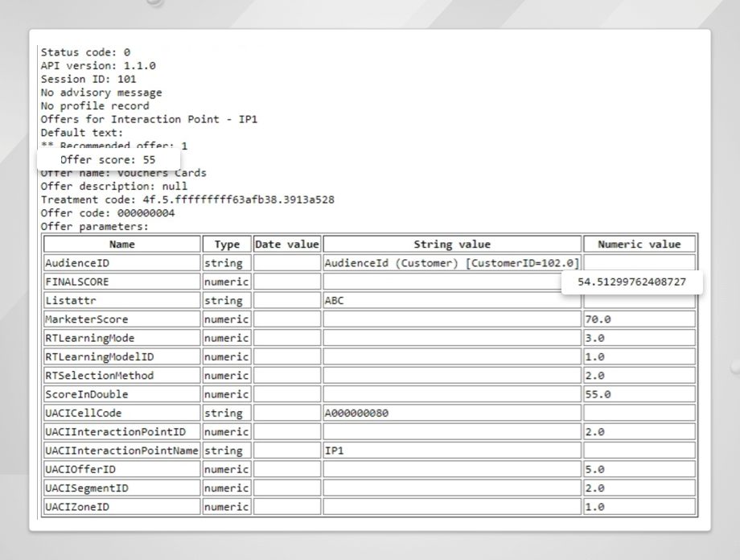Click the Treatment code text line
Viewport: 740px width, 560px height.
[187, 200]
